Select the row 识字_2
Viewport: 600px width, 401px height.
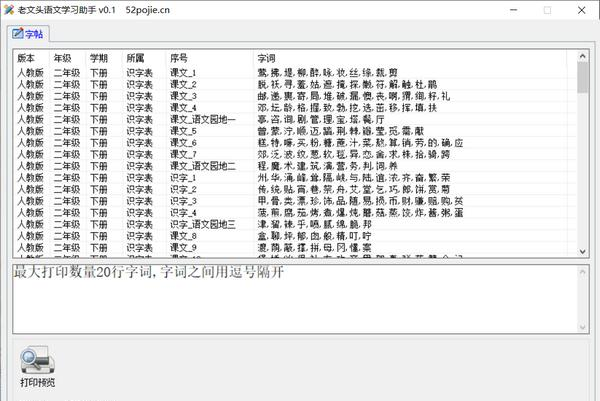click(x=295, y=189)
